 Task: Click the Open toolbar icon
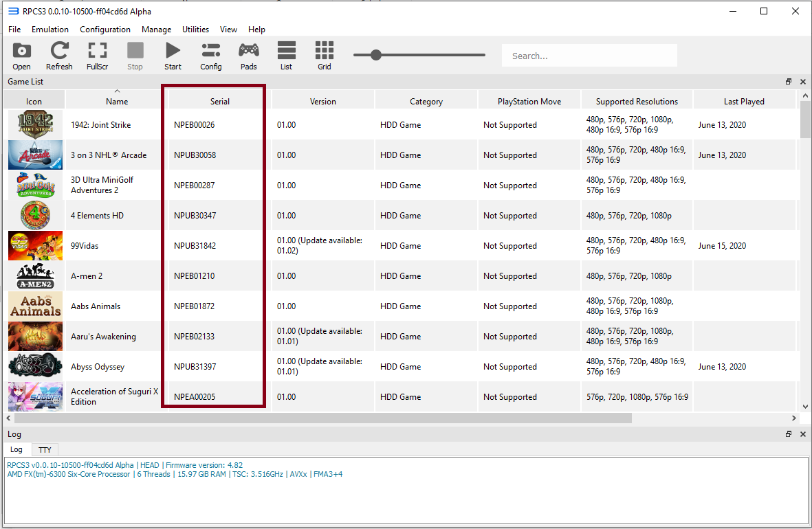pyautogui.click(x=21, y=56)
